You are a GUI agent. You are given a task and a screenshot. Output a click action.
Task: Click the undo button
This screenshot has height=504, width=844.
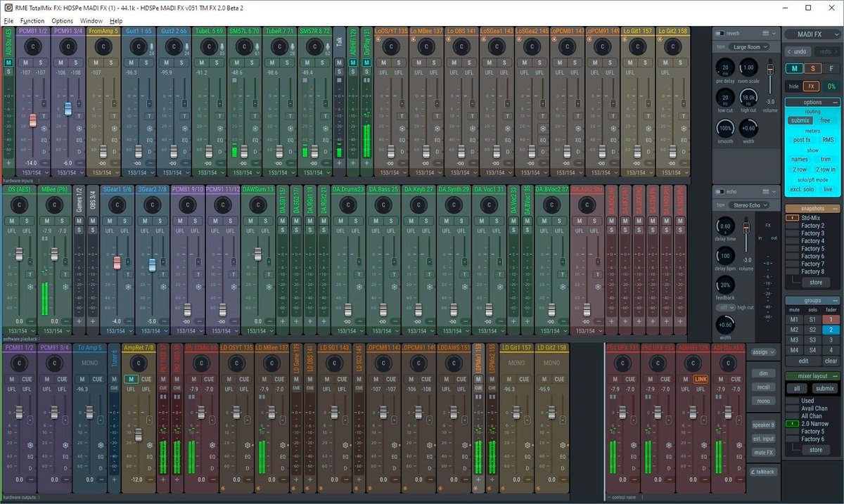click(798, 51)
